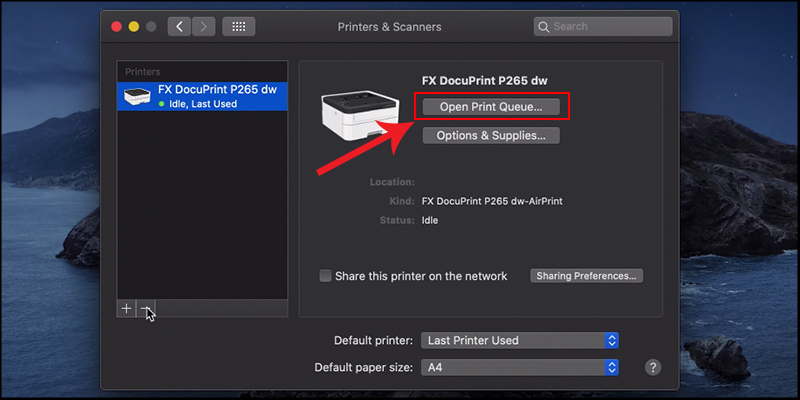Image resolution: width=800 pixels, height=400 pixels.
Task: Open Default printer dropdown
Action: 520,340
